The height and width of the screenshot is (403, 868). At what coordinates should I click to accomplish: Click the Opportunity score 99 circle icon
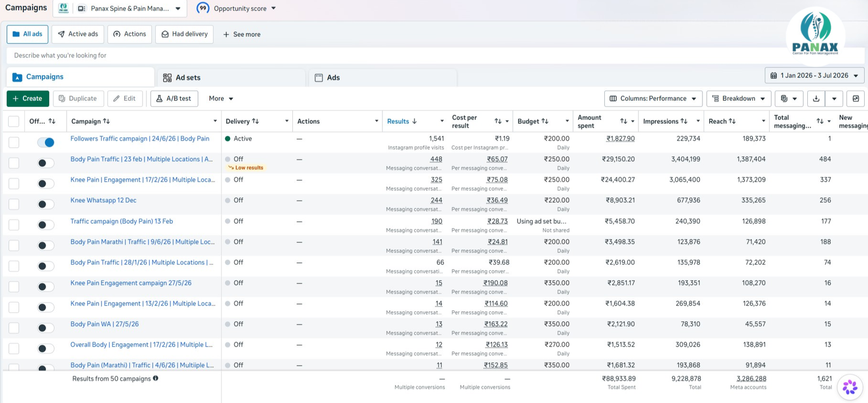click(x=203, y=8)
